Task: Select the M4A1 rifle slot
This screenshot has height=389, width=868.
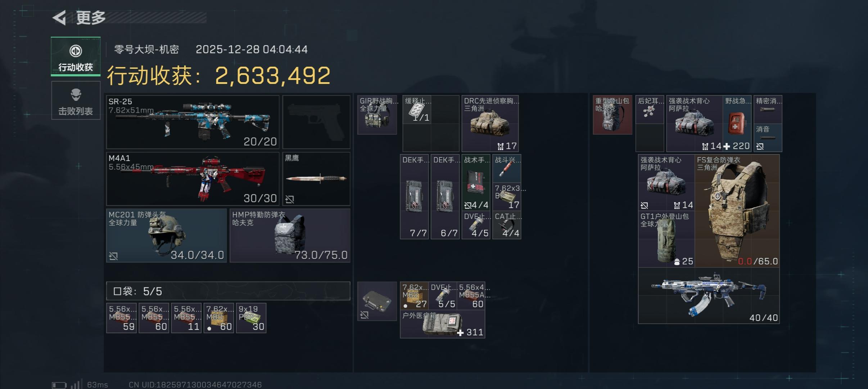Action: pyautogui.click(x=193, y=179)
